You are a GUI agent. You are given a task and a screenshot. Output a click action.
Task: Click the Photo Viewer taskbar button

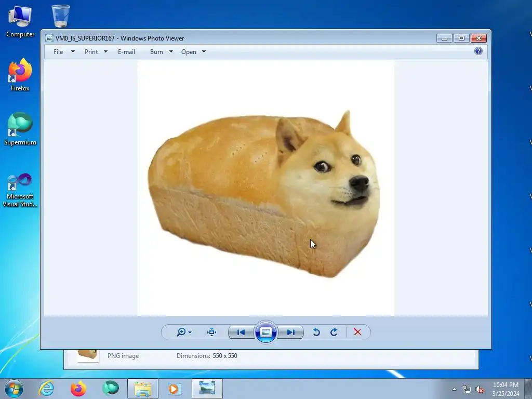pyautogui.click(x=207, y=389)
